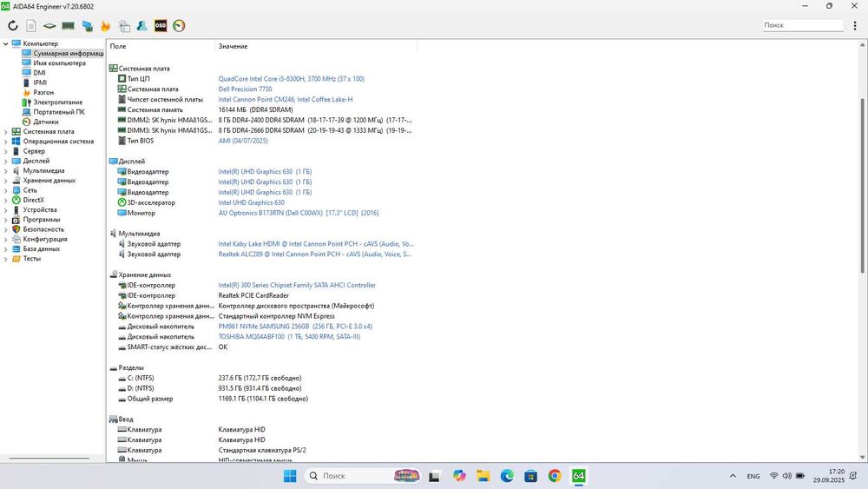Click the vertical scrollbar of details pane
The width and height of the screenshot is (868, 489).
863,185
